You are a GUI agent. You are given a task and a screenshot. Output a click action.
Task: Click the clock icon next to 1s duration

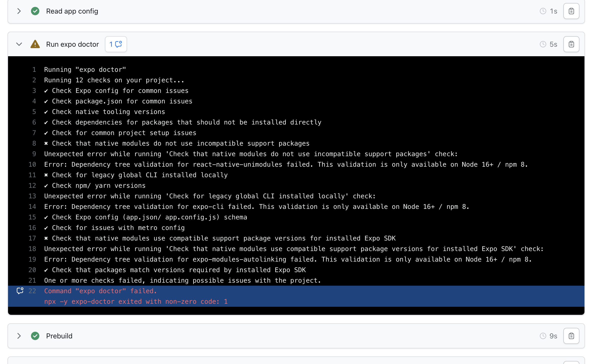[543, 11]
